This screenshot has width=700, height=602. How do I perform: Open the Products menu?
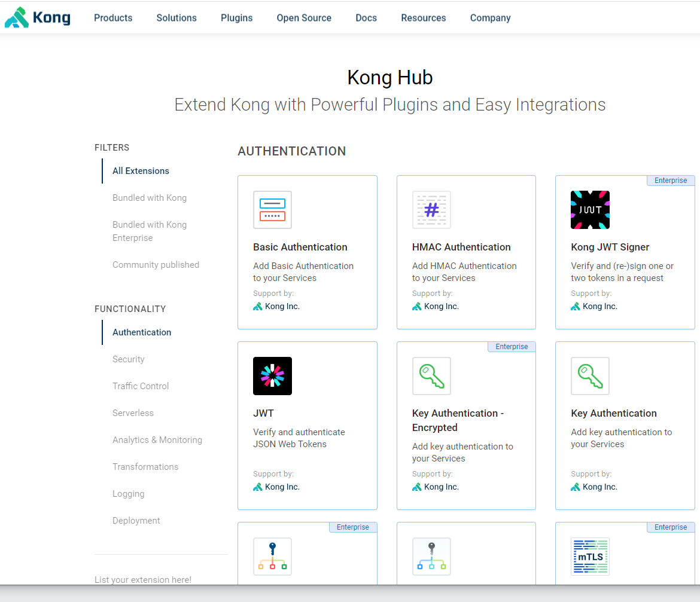(113, 18)
